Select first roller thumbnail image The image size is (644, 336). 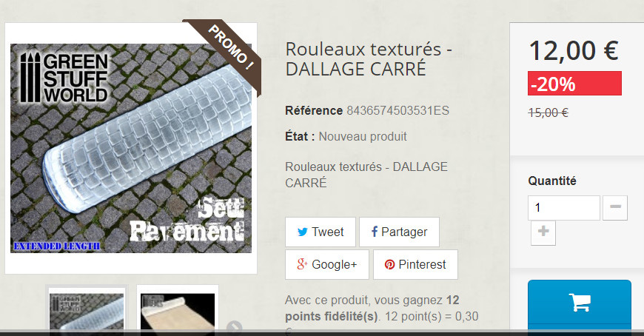tap(87, 311)
